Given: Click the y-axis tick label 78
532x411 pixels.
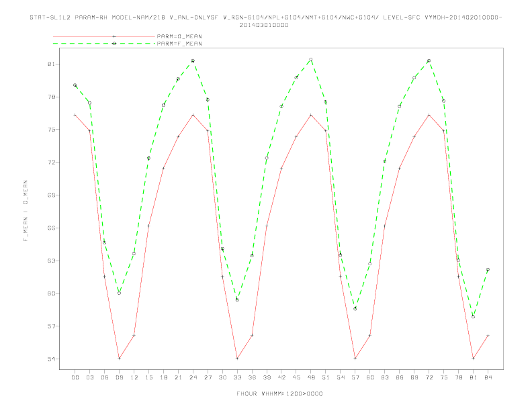Looking at the screenshot, I should (x=52, y=97).
